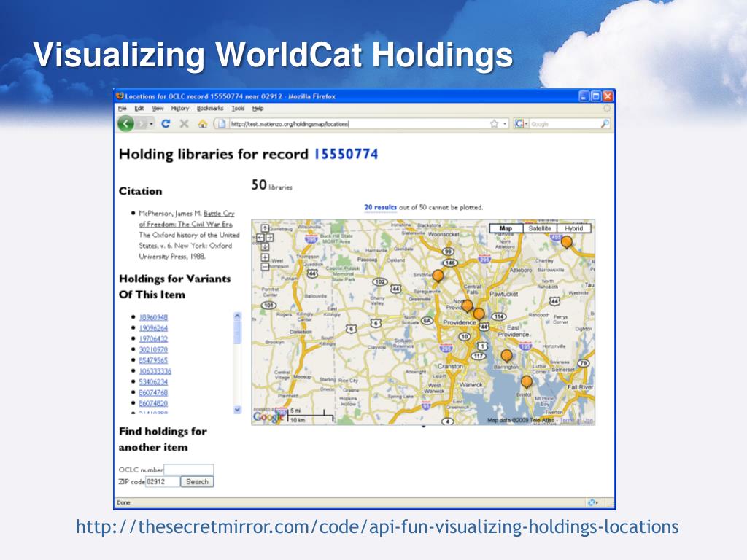Click the ZIP code field showing 02912
The image size is (747, 560).
point(163,481)
